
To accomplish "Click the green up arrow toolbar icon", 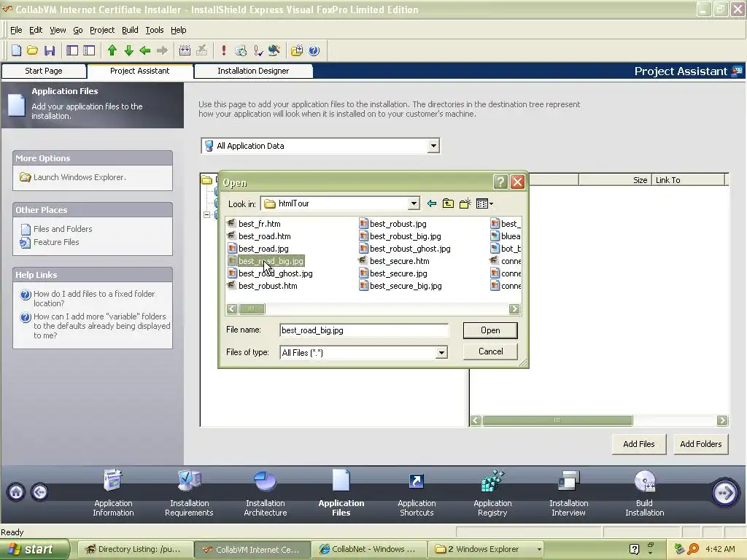I will 112,50.
